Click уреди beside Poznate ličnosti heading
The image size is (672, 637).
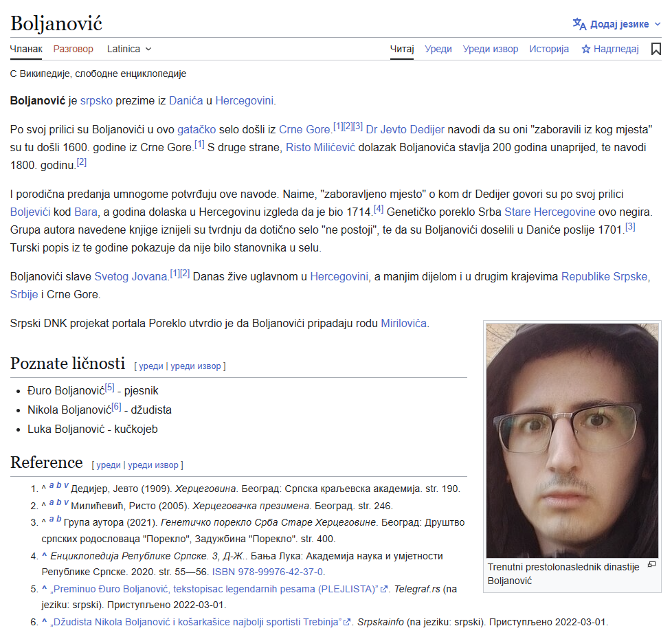click(151, 366)
